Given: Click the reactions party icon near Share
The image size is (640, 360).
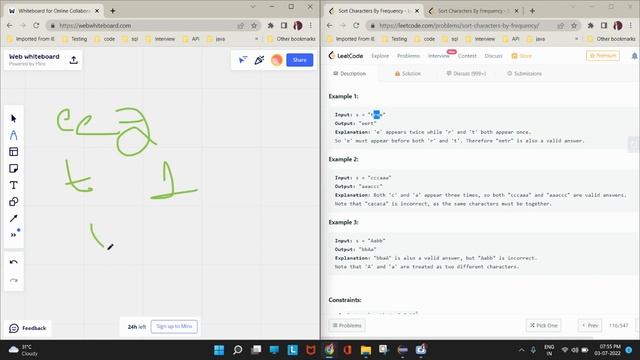Looking at the screenshot, I should click(259, 60).
